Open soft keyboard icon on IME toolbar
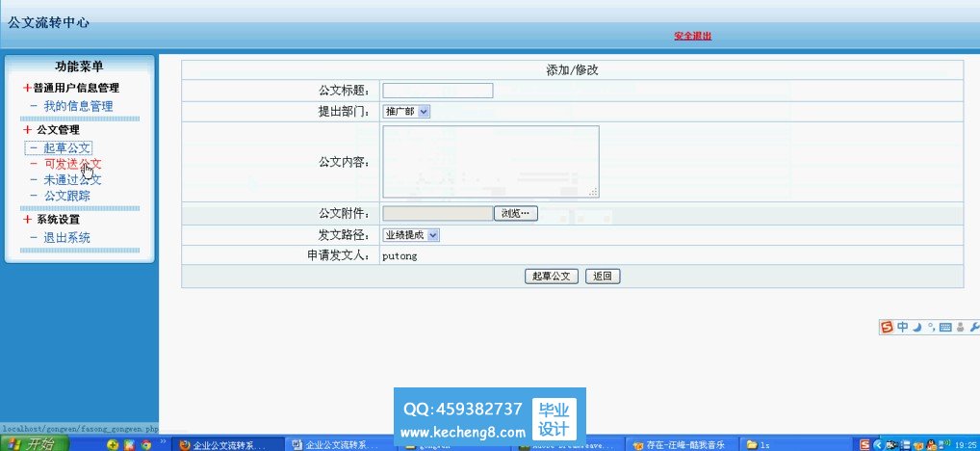 [x=945, y=327]
